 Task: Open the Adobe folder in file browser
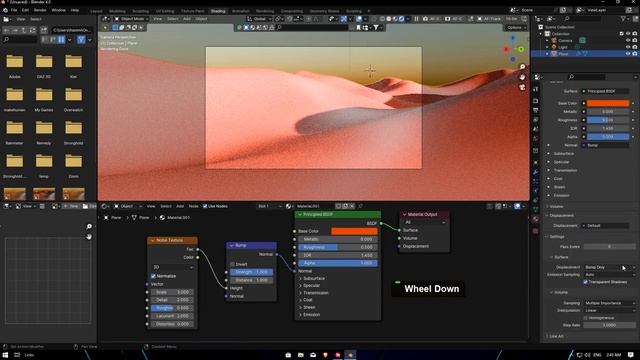point(15,65)
